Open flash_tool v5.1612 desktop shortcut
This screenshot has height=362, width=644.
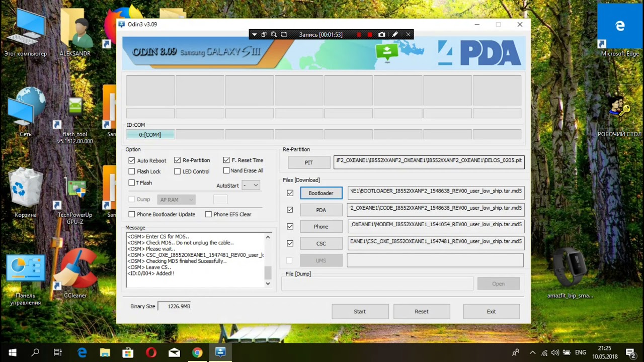click(75, 120)
